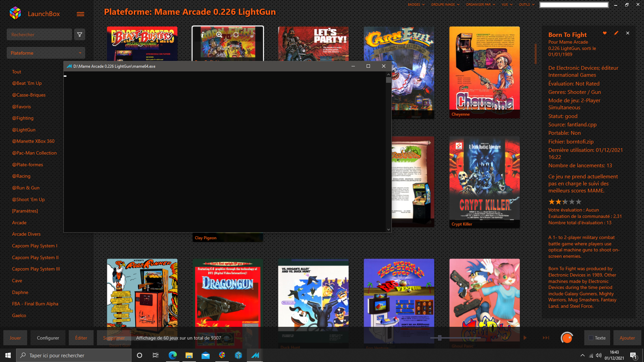Click the Configurer button
The height and width of the screenshot is (362, 644).
[x=48, y=338]
